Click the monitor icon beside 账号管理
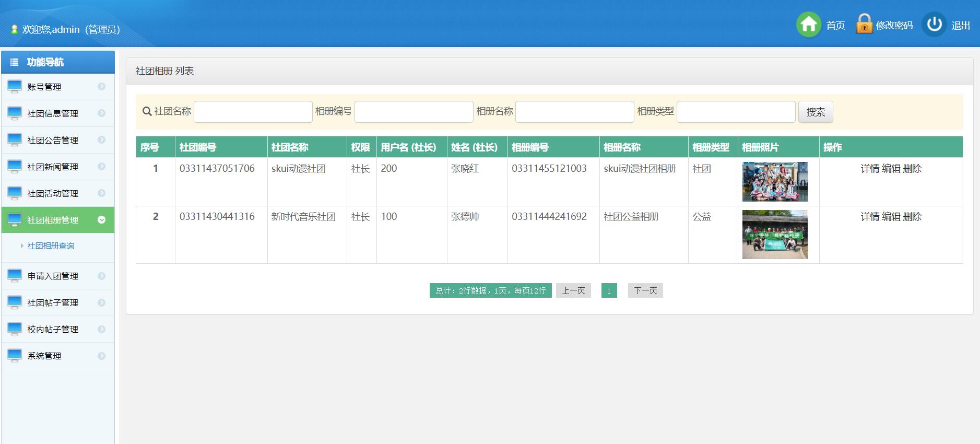The height and width of the screenshot is (444, 980). tap(15, 87)
